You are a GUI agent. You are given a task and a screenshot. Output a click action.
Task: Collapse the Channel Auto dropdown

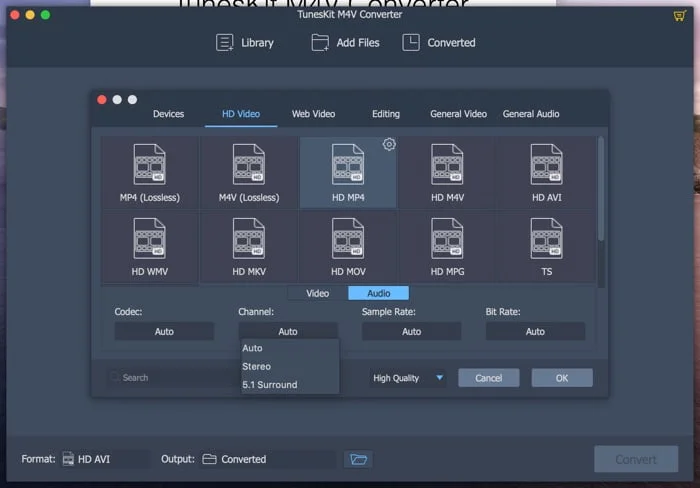(288, 331)
